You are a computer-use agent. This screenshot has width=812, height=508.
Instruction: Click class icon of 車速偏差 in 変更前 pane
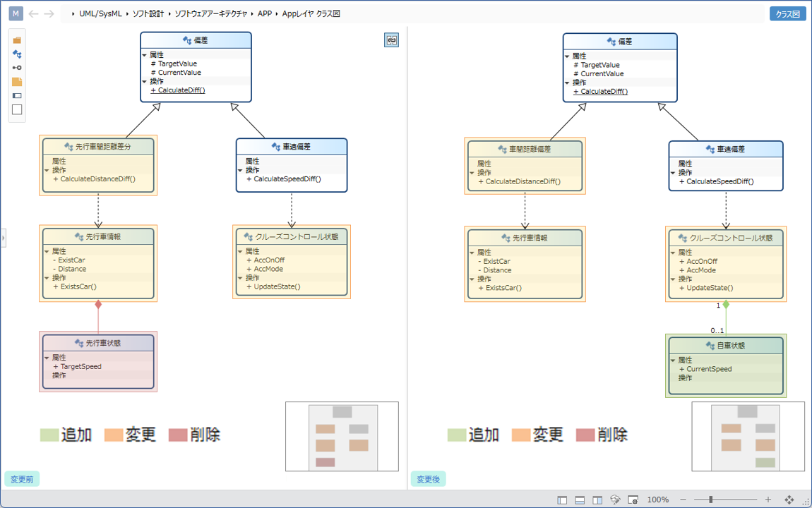[x=276, y=147]
